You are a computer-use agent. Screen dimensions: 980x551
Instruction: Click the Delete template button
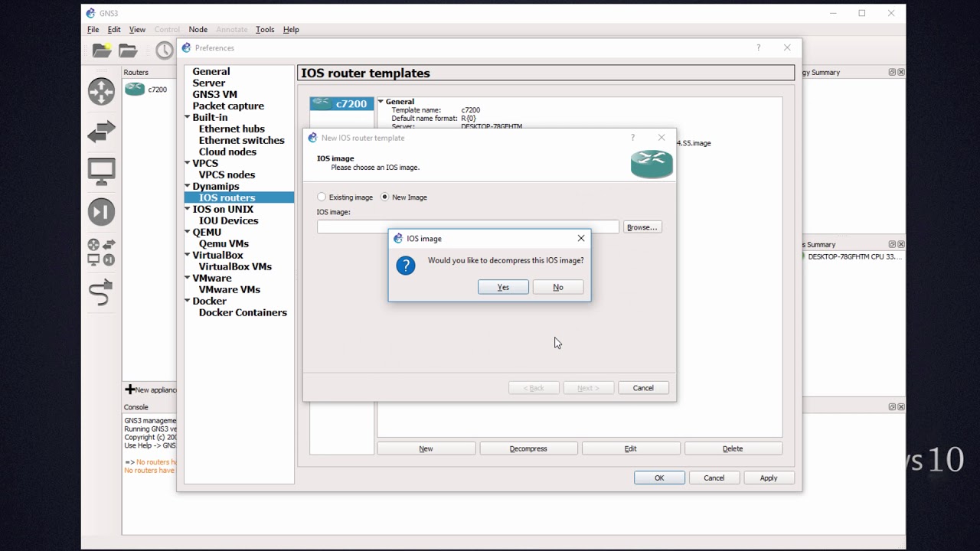(x=733, y=448)
